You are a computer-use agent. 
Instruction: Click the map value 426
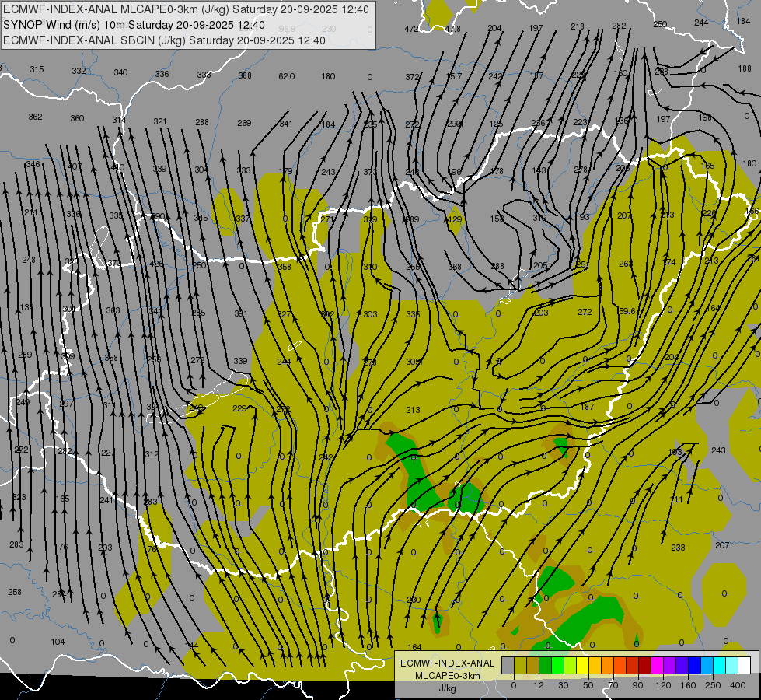(156, 264)
